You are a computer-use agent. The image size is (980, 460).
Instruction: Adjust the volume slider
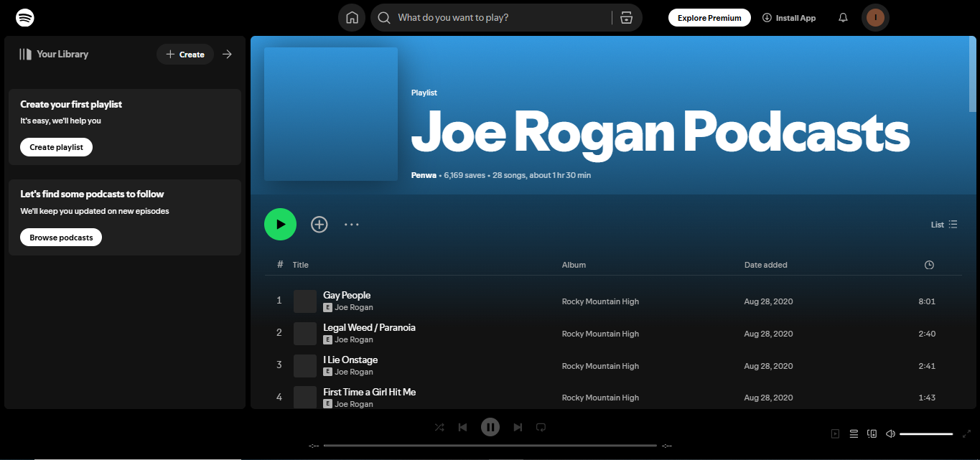point(926,433)
